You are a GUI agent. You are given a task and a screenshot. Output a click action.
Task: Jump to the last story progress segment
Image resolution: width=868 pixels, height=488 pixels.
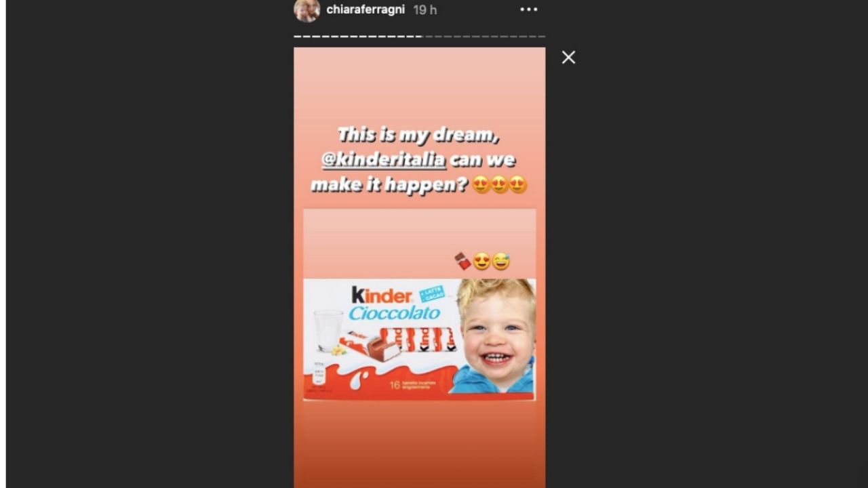coord(541,36)
